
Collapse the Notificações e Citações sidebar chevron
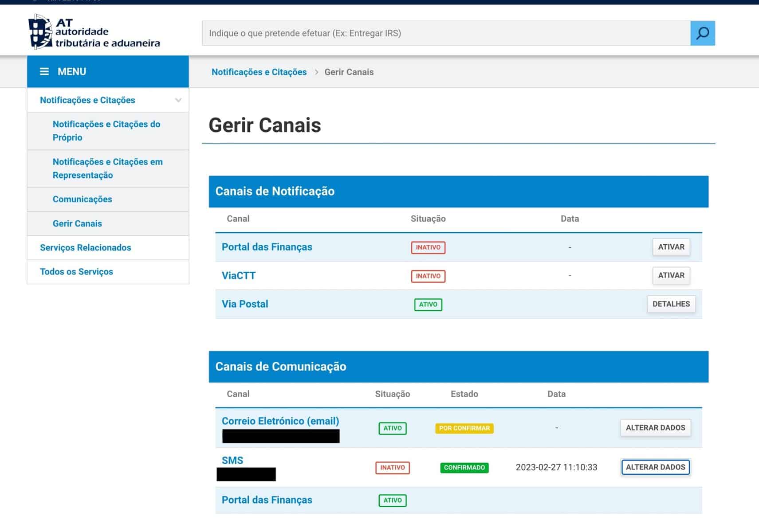point(178,100)
